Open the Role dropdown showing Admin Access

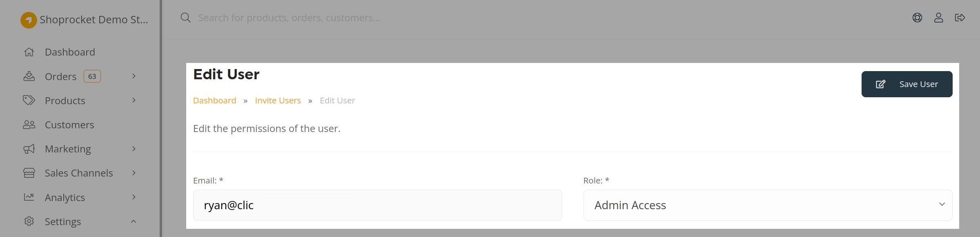[x=768, y=205]
